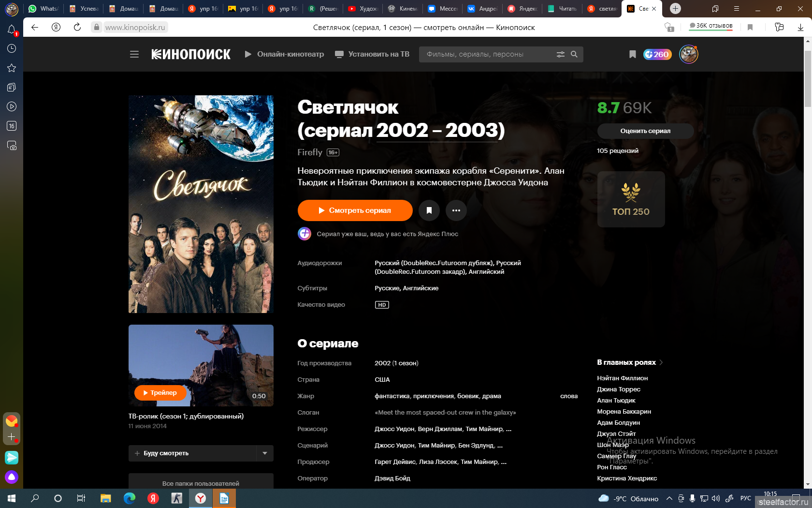Click слова link in genre row
This screenshot has height=508, width=812.
click(x=569, y=396)
